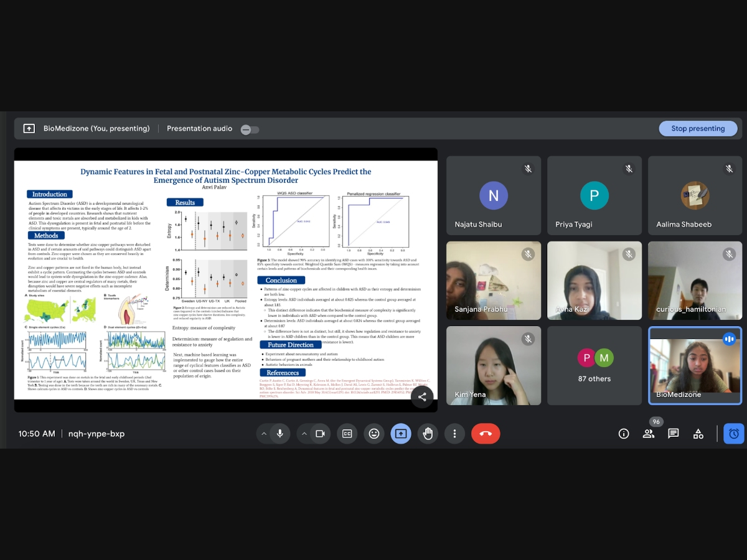Open the emoji reactions picker

tap(374, 434)
